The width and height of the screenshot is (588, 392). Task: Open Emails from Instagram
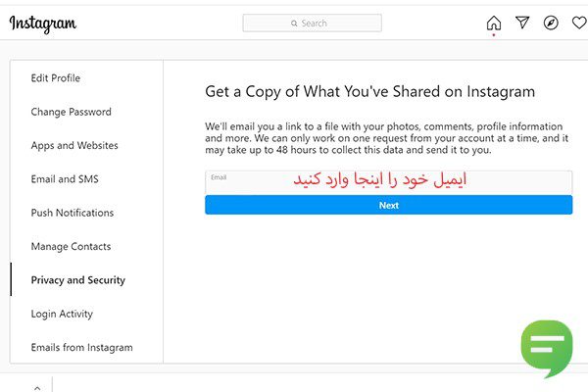click(81, 347)
